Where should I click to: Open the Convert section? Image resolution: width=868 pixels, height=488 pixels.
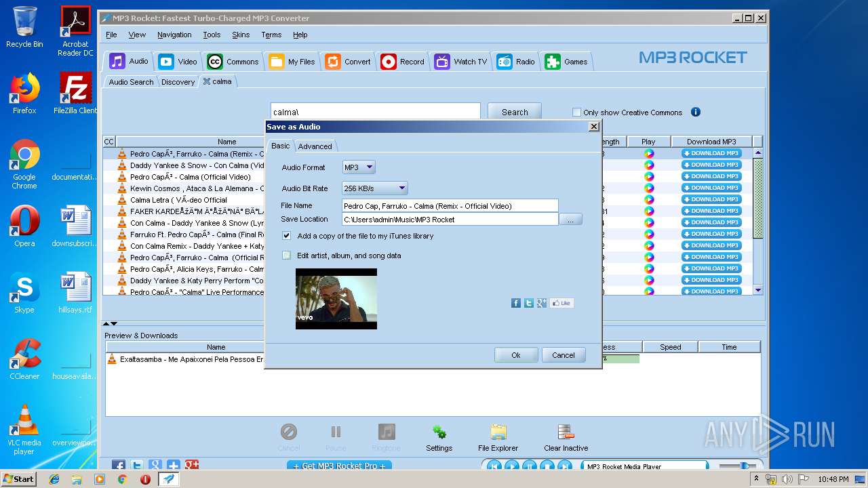pyautogui.click(x=348, y=62)
